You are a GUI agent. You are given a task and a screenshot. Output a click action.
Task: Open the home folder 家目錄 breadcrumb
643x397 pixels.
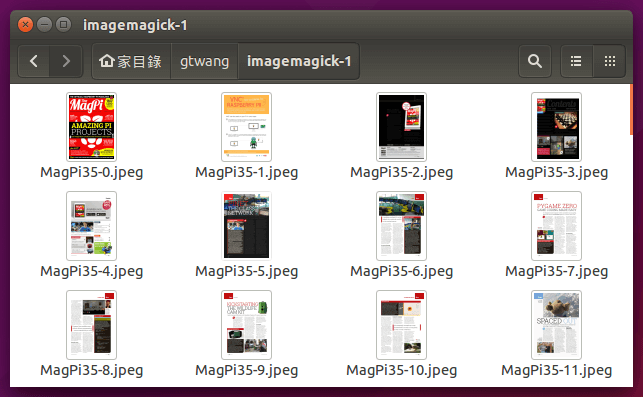pos(131,61)
